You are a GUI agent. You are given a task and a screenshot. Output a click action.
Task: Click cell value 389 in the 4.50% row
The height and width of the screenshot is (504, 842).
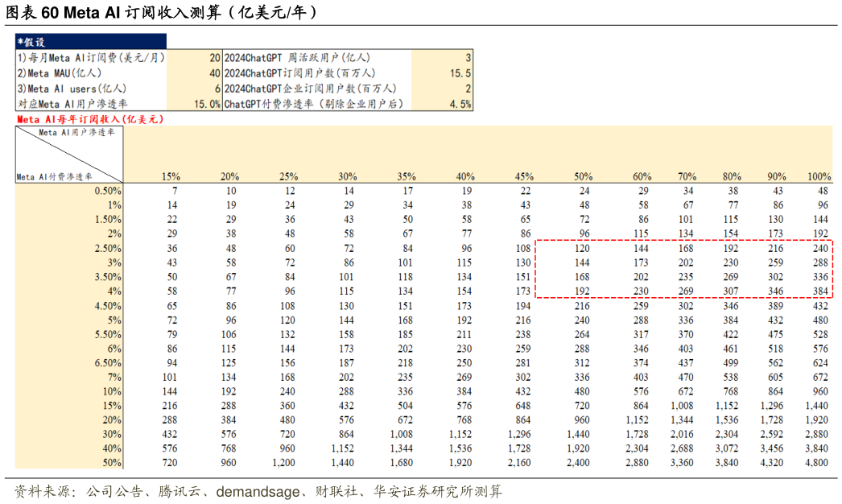[x=775, y=306]
